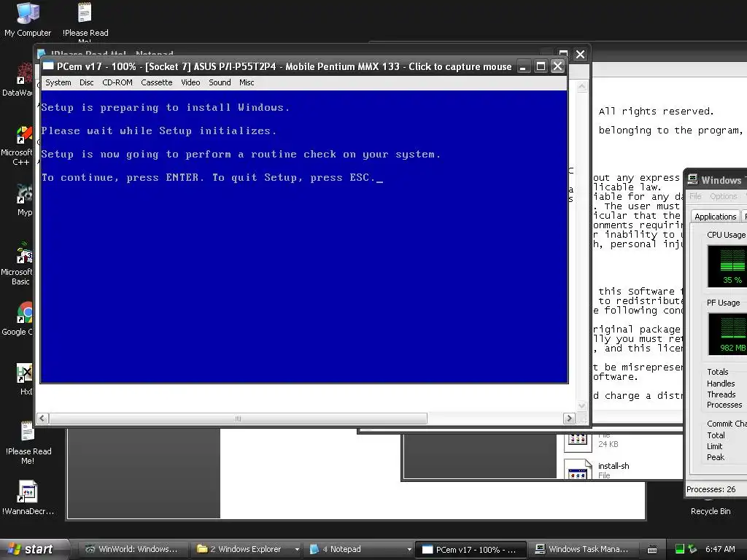Click the Notepad horizontal scrollbar thumb
The image size is (747, 560).
[x=239, y=418]
